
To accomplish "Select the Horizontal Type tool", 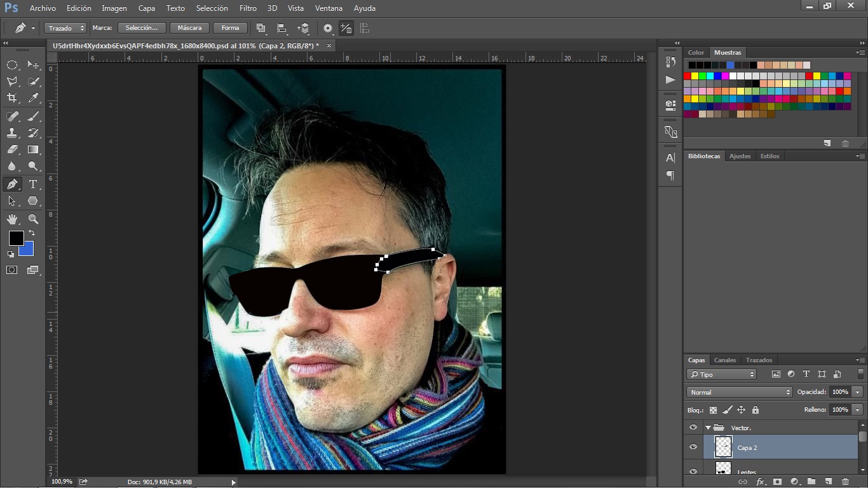I will coord(33,184).
